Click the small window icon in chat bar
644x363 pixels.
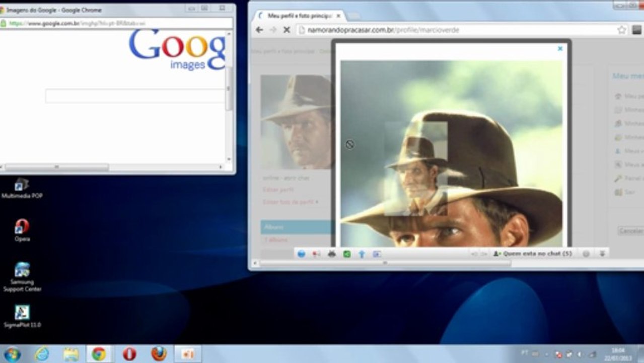[377, 254]
